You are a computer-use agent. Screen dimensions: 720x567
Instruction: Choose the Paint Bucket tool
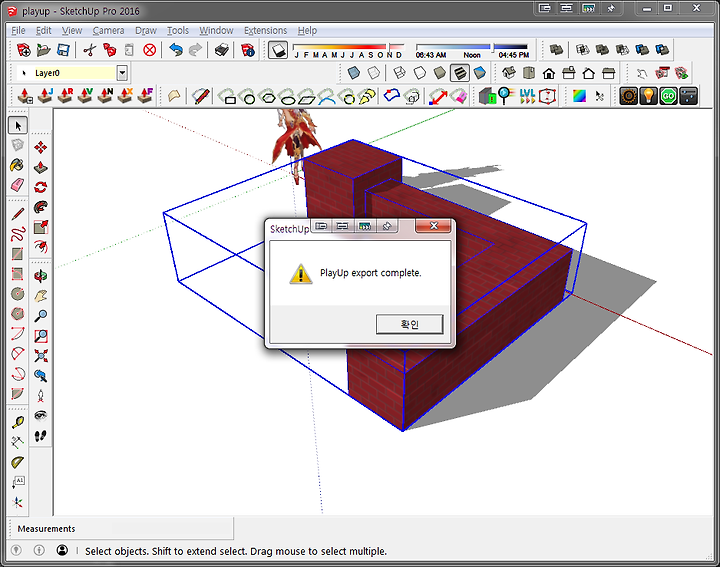pos(18,165)
